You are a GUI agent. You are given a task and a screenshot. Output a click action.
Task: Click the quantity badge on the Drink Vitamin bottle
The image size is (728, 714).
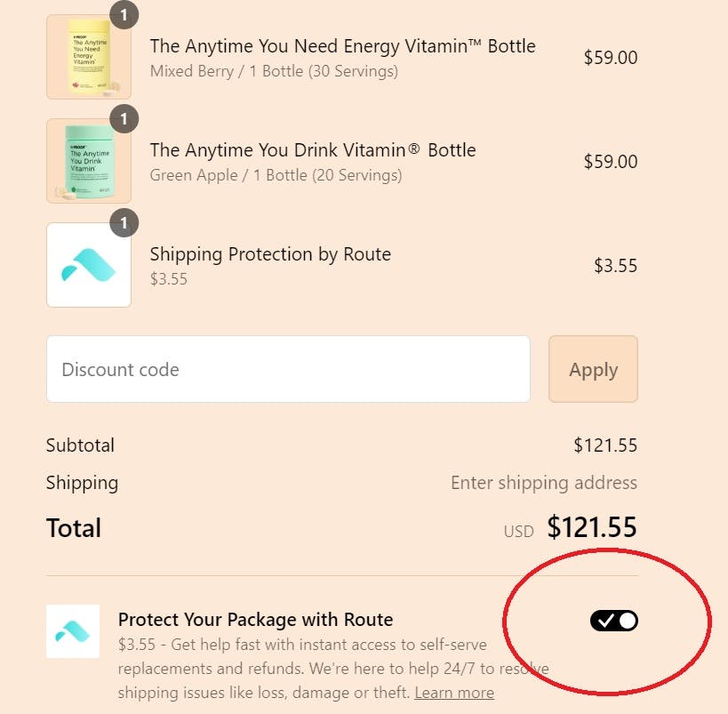pos(124,118)
